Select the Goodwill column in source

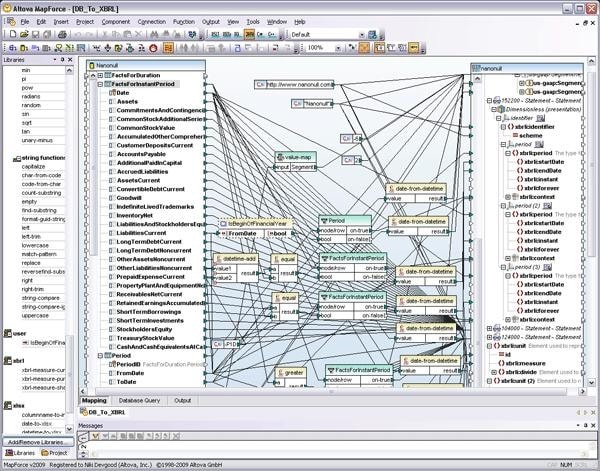[129, 198]
